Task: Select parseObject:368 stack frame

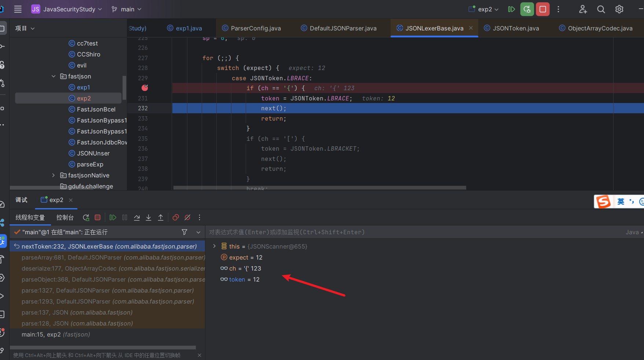Action: point(107,279)
